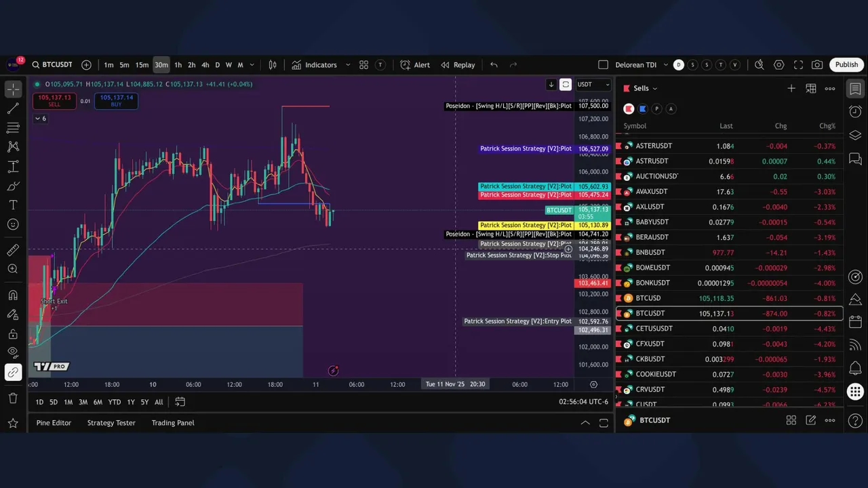
Task: Open the patterns tool in left toolbar
Action: click(13, 146)
